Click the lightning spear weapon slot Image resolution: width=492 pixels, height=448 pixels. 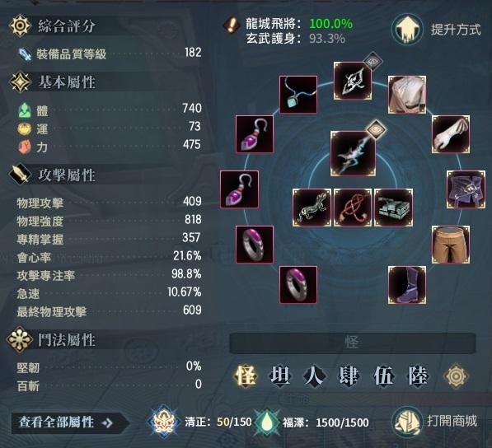click(x=353, y=154)
